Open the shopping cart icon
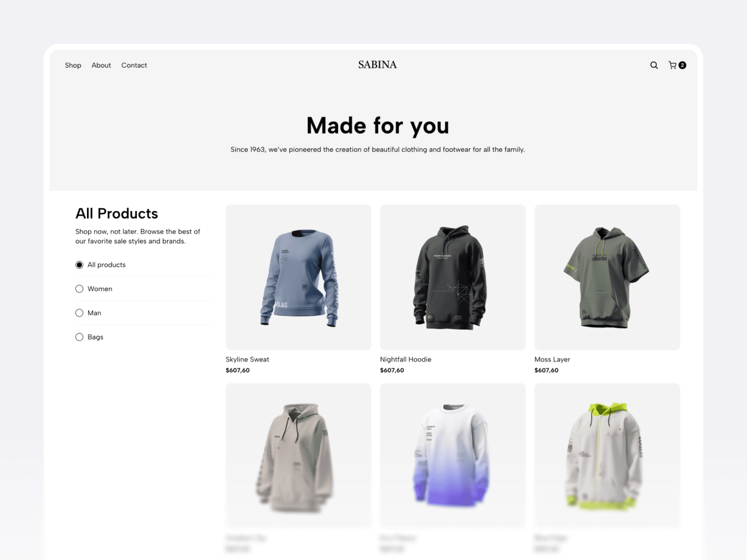Screen dimensions: 747x560 (x=672, y=65)
